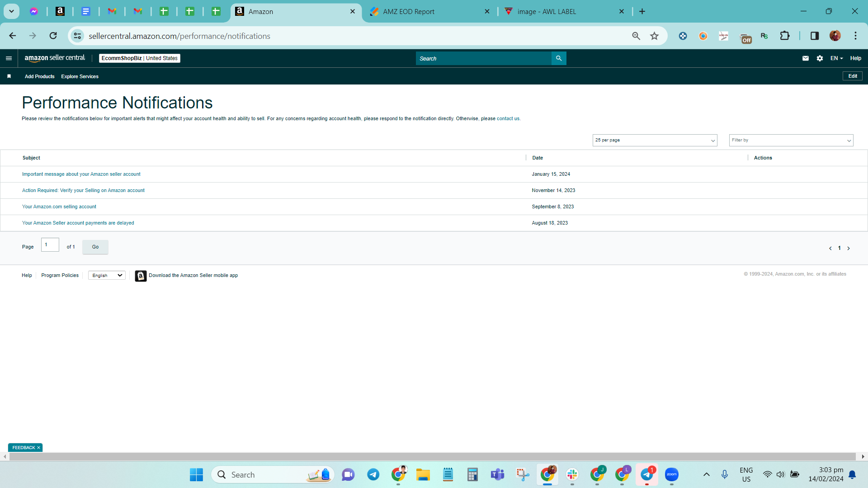
Task: Expand the EN language selector
Action: click(x=836, y=58)
